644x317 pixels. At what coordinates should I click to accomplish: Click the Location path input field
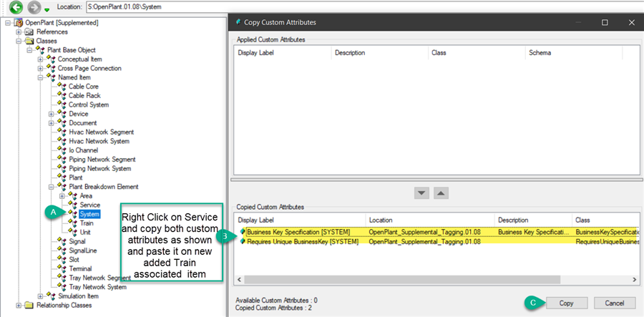365,6
